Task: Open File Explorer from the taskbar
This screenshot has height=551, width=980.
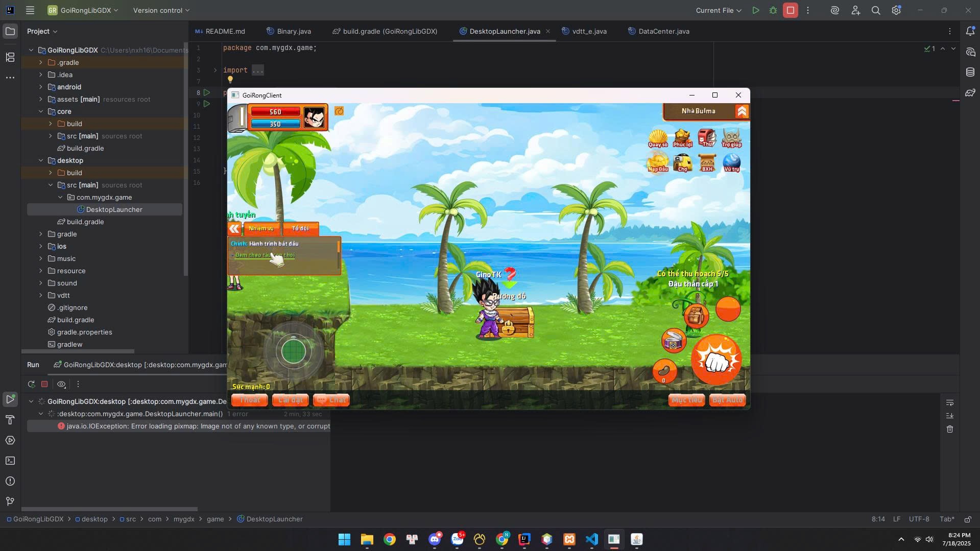Action: tap(367, 539)
